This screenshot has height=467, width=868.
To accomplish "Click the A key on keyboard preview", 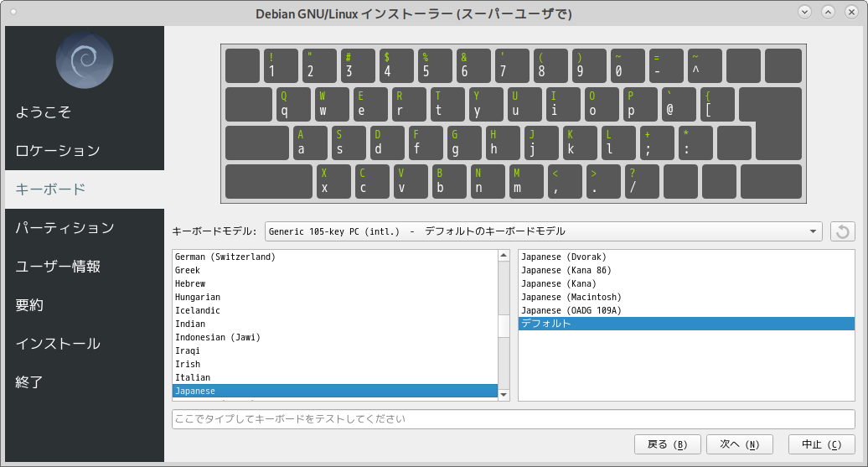I will [310, 143].
